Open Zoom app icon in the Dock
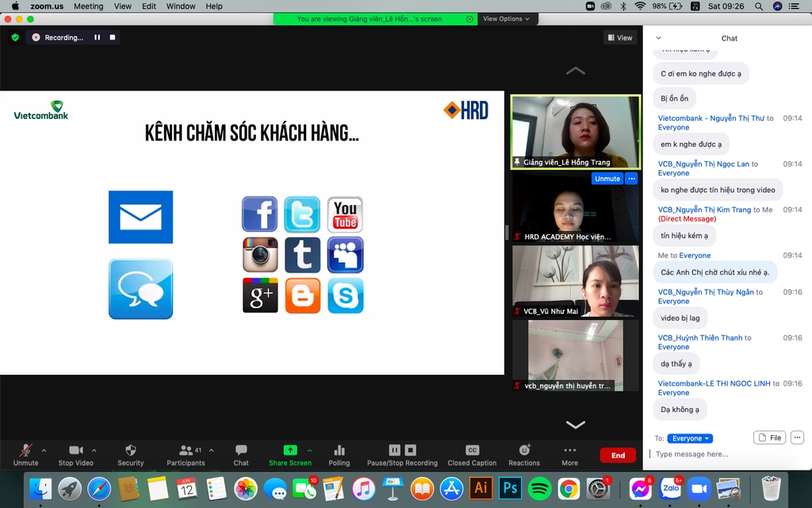This screenshot has width=812, height=508. click(699, 489)
